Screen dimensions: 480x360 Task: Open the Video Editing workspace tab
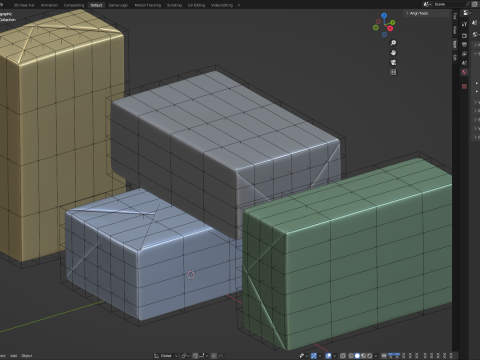[222, 5]
